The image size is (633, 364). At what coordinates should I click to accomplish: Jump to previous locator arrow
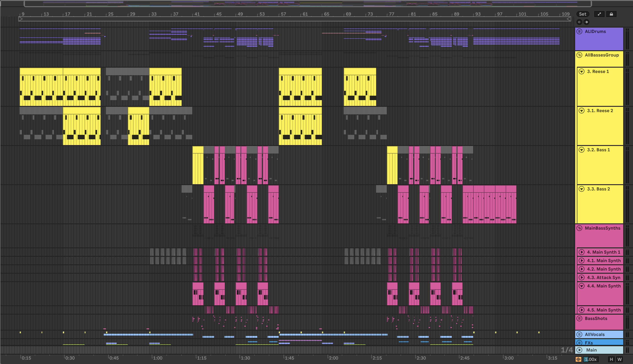[579, 22]
